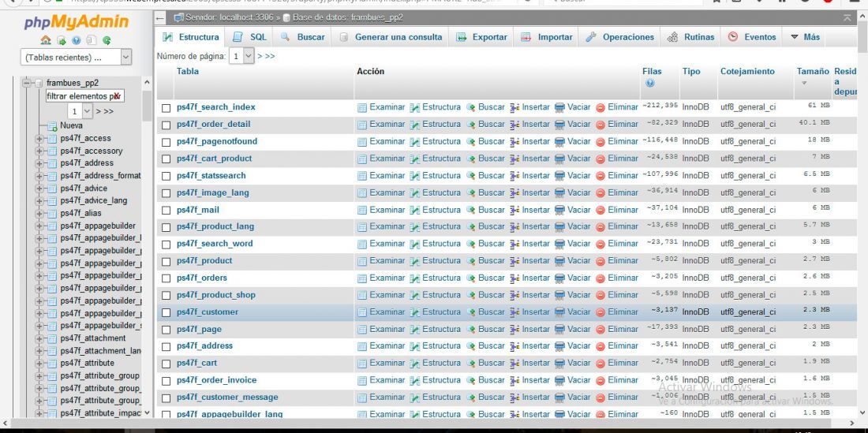
Task: Click the Rutinas tab
Action: (x=692, y=37)
